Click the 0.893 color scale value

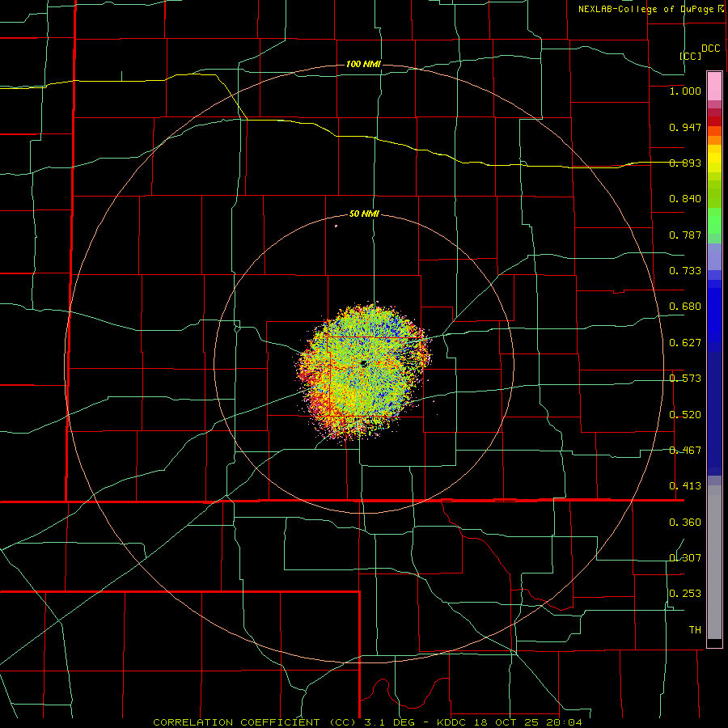(685, 163)
